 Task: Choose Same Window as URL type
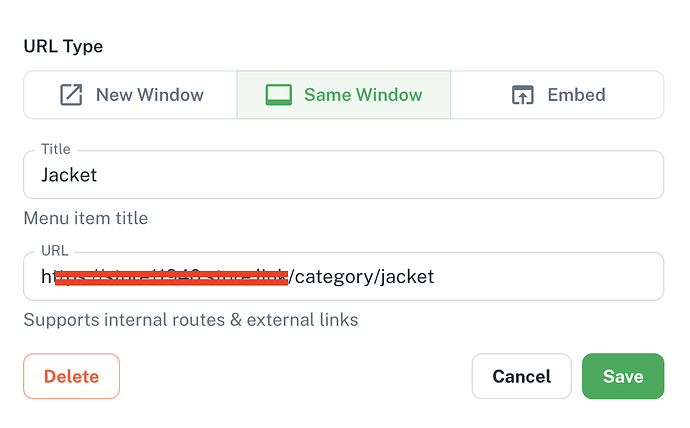coord(344,95)
